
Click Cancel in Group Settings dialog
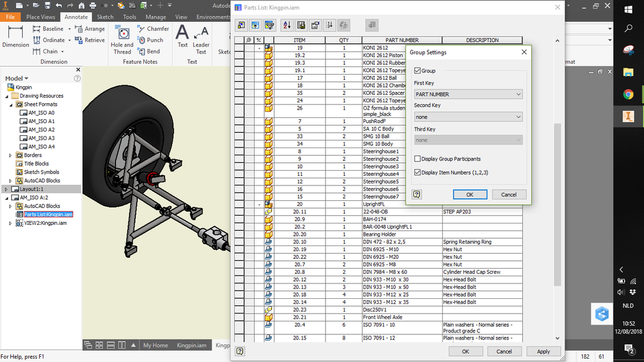[x=509, y=195]
